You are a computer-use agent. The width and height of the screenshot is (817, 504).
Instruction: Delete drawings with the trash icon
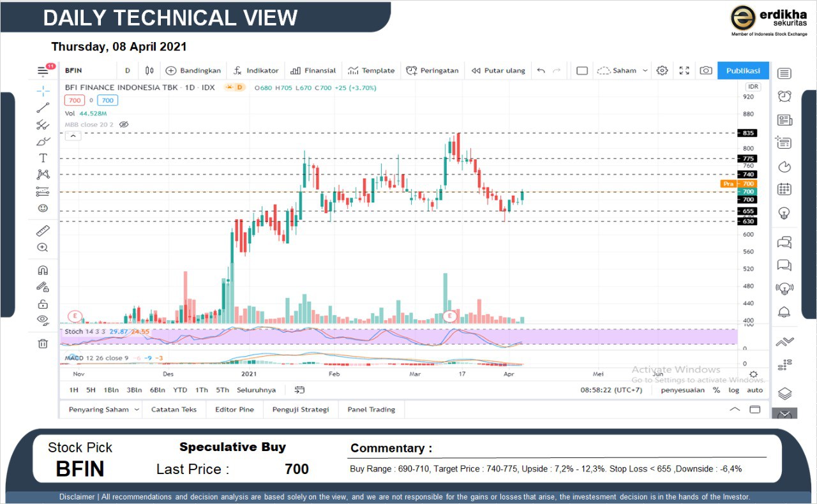pyautogui.click(x=43, y=344)
